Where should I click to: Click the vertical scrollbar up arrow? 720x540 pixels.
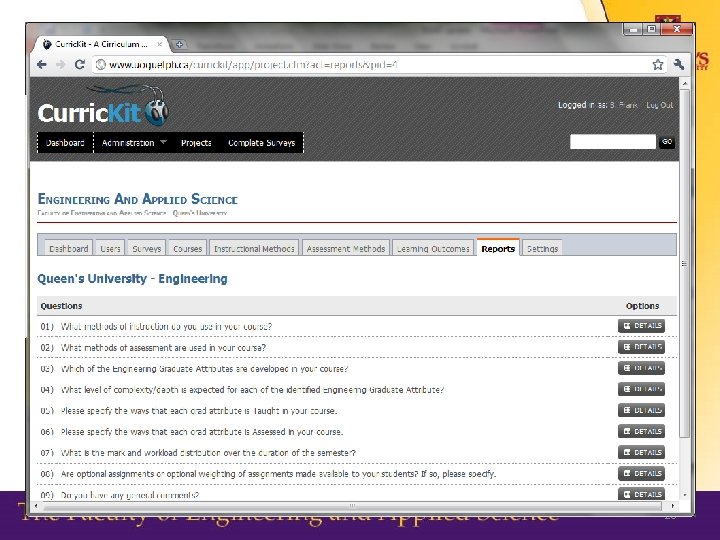(685, 84)
